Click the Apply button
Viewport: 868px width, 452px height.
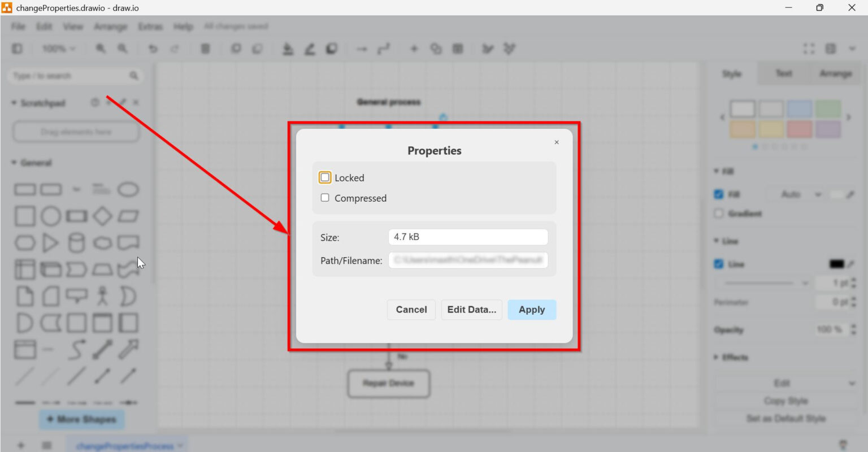tap(532, 310)
